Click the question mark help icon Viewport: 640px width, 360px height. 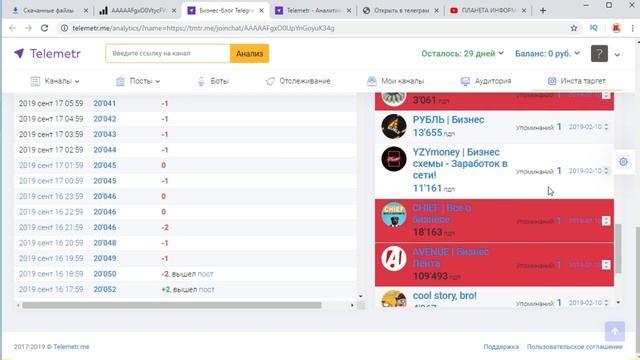coord(599,53)
